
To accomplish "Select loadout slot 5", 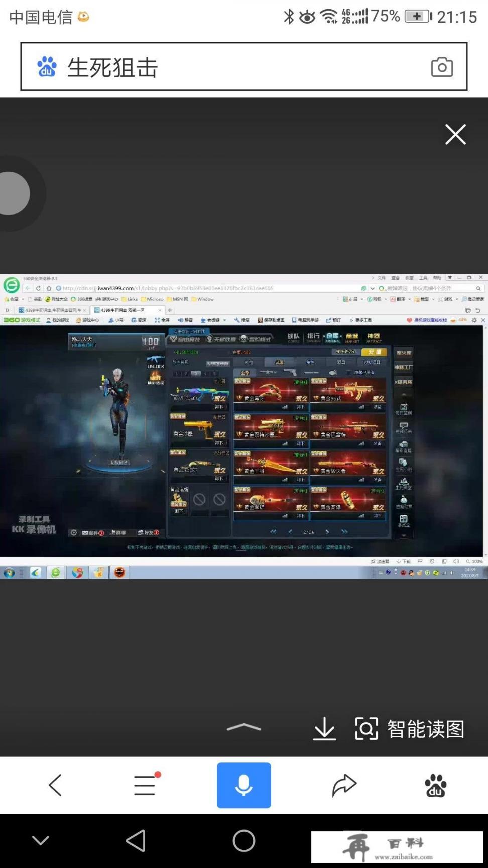I will 215,374.
